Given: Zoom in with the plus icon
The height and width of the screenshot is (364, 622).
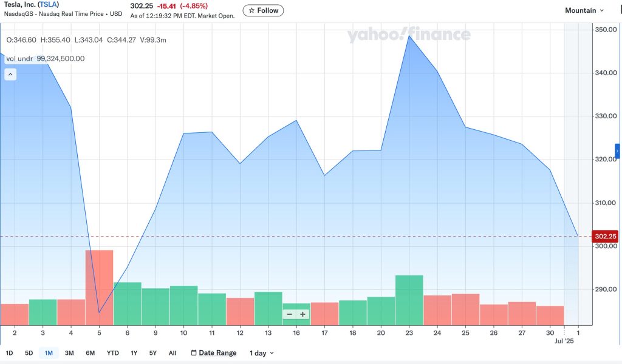Looking at the screenshot, I should 302,314.
